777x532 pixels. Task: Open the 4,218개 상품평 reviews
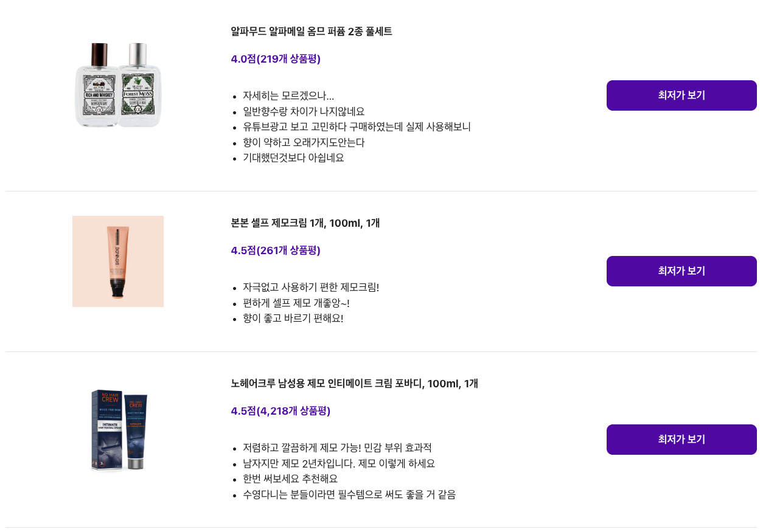pyautogui.click(x=280, y=411)
